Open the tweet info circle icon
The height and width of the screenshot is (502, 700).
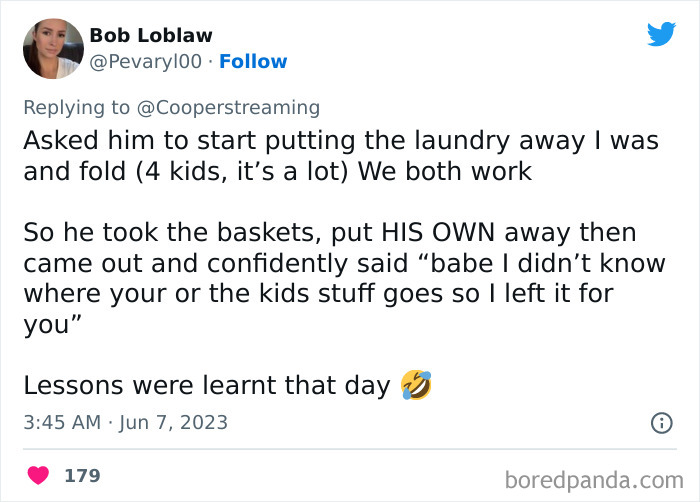(661, 423)
